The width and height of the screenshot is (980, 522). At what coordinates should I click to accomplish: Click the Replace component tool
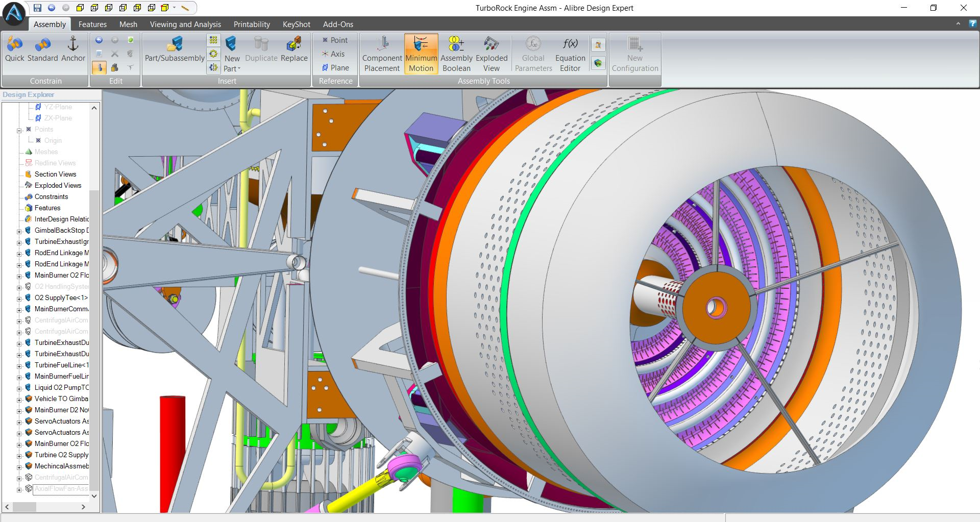click(294, 49)
